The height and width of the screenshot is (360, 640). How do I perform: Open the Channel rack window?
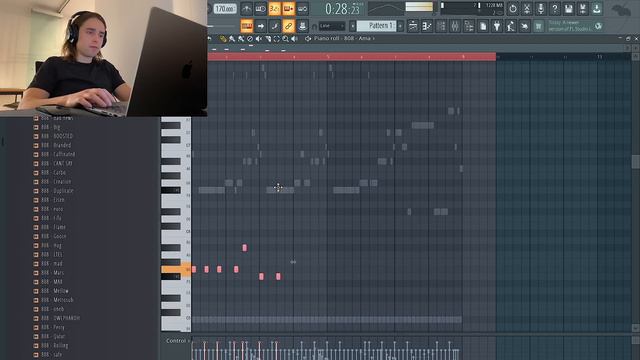point(441,26)
